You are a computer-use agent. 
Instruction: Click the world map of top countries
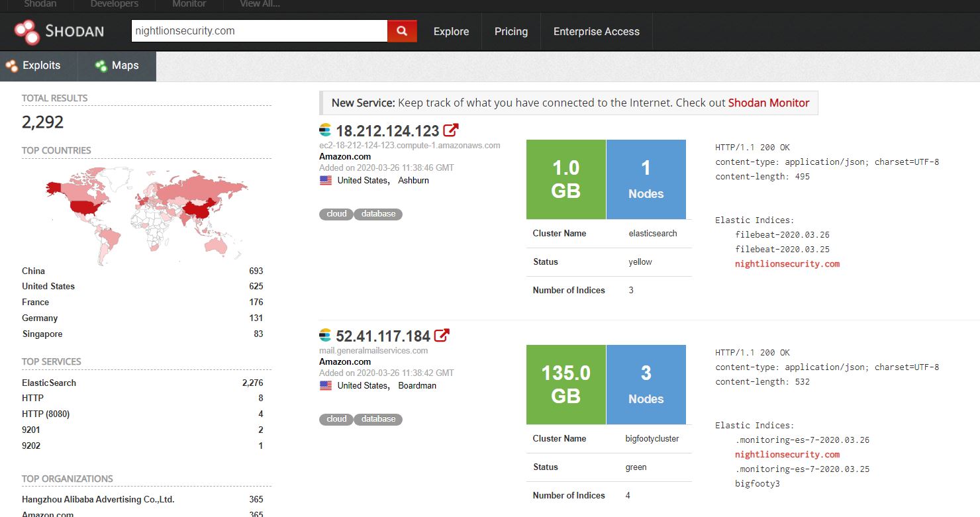point(146,212)
